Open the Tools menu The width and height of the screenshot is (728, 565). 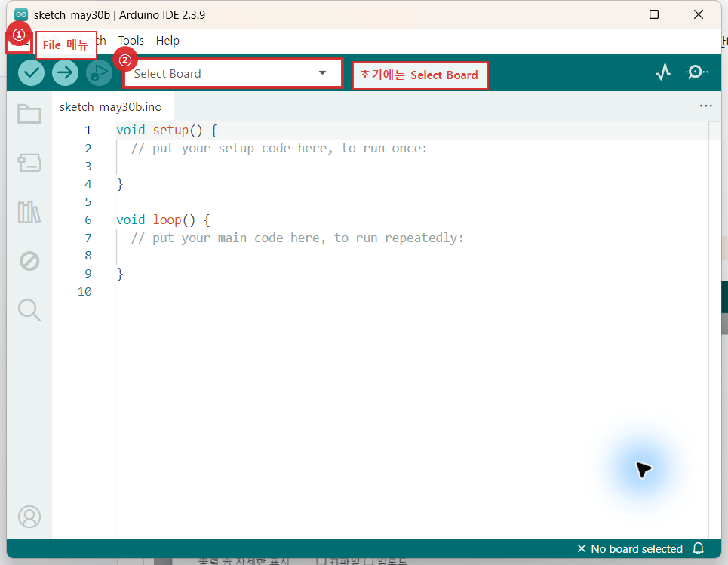131,41
